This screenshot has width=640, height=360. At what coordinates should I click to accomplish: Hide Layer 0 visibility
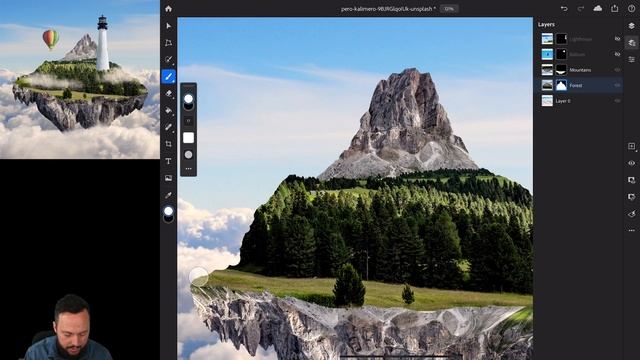(x=617, y=100)
